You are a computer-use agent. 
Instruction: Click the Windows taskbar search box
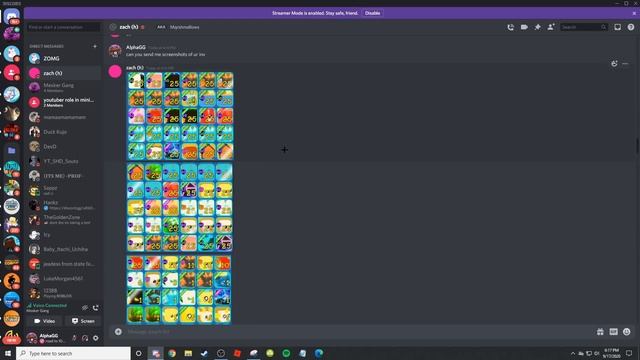click(73, 353)
